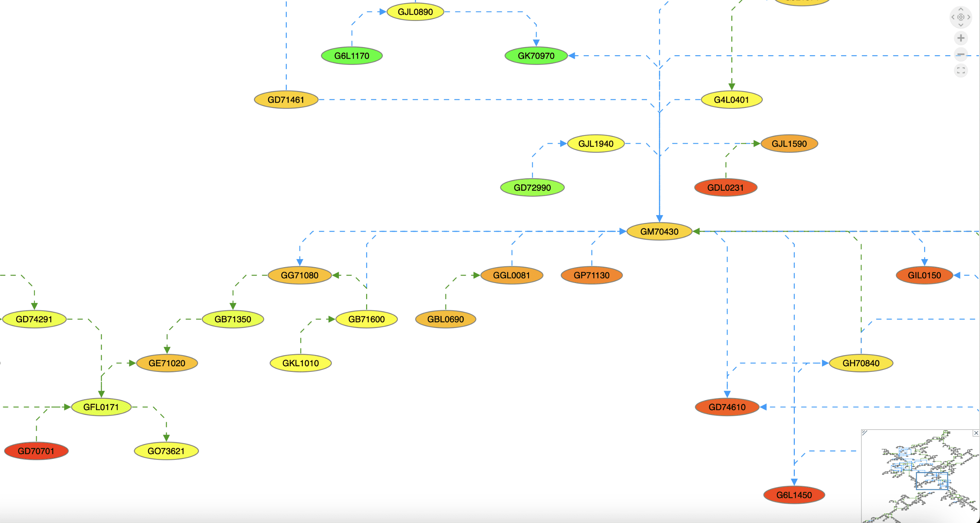Select node GJL1940
980x523 pixels.
coord(596,144)
